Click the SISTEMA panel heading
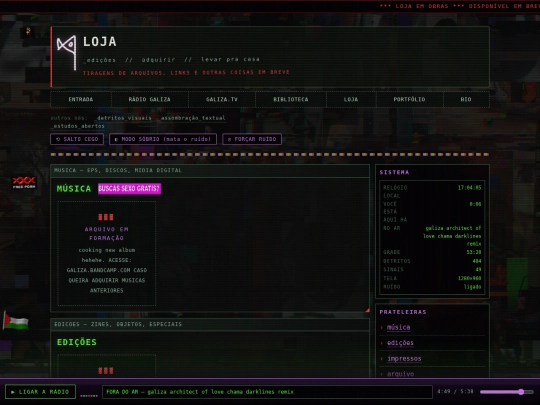Viewport: 540px width, 405px height. (x=394, y=172)
